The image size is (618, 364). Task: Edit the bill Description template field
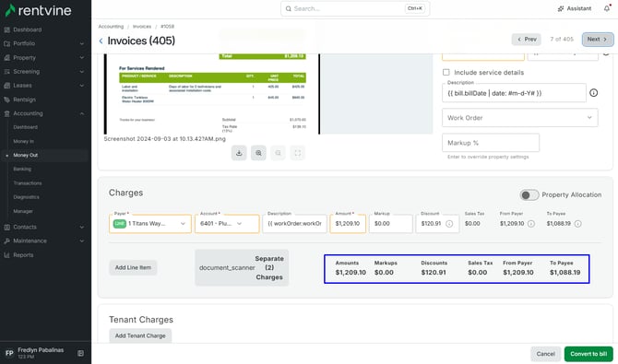click(x=514, y=93)
